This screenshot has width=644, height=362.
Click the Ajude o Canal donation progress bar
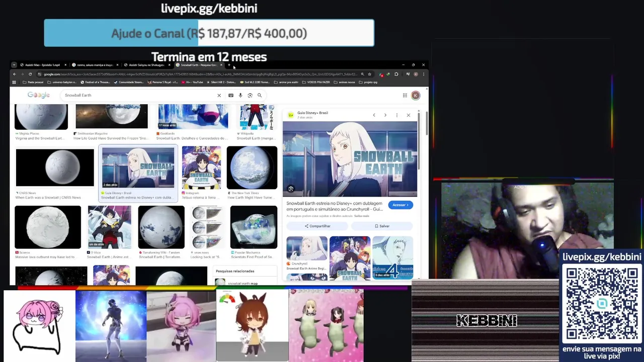pyautogui.click(x=209, y=33)
